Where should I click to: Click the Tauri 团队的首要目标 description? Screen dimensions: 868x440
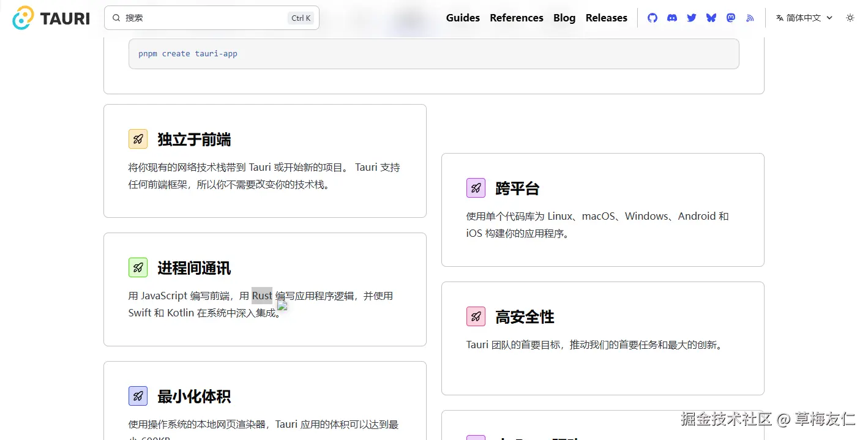596,345
